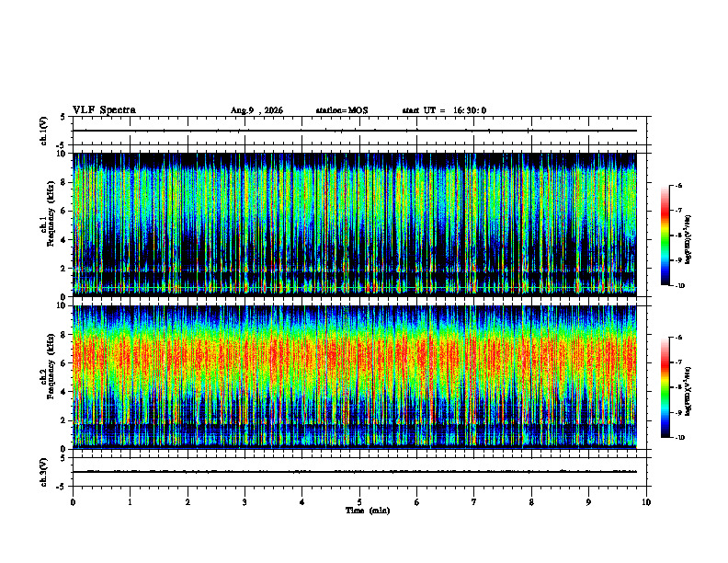Click the time-axis tick label "10"
The width and height of the screenshot is (728, 563).
point(646,502)
